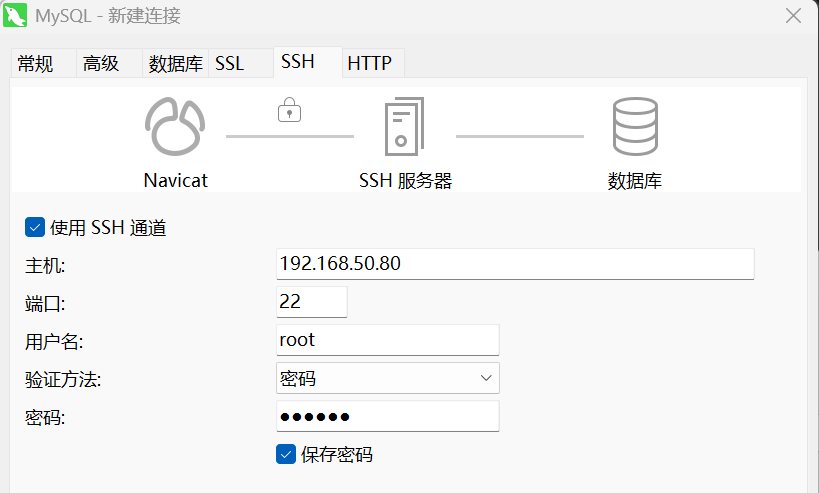Select the SSL tab
Viewport: 819px width, 493px height.
click(229, 64)
